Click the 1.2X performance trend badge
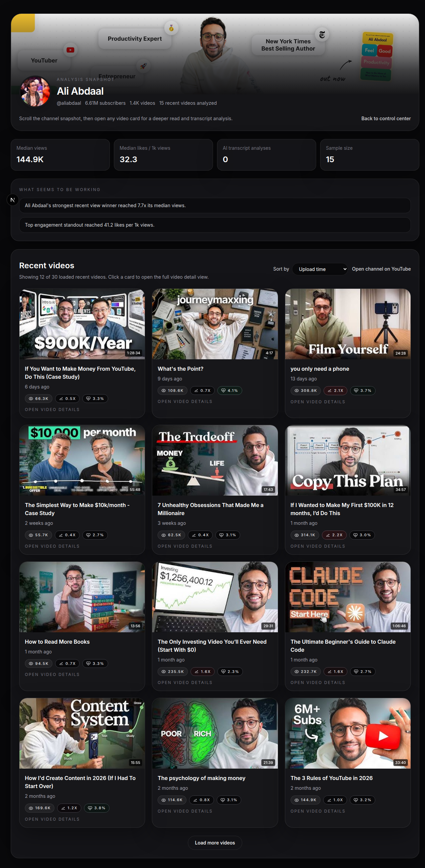 pos(69,808)
